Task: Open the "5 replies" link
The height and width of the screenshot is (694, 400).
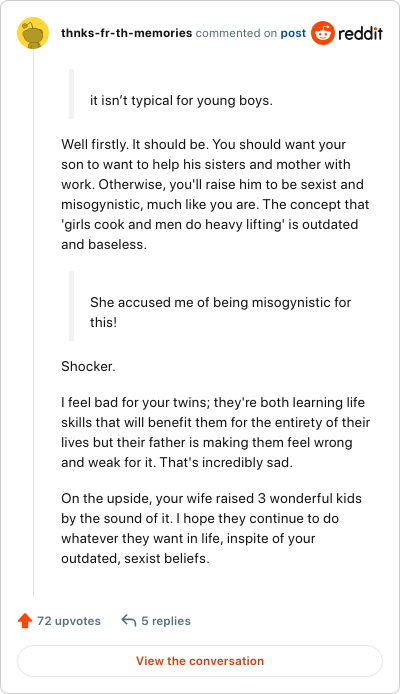Action: 166,621
